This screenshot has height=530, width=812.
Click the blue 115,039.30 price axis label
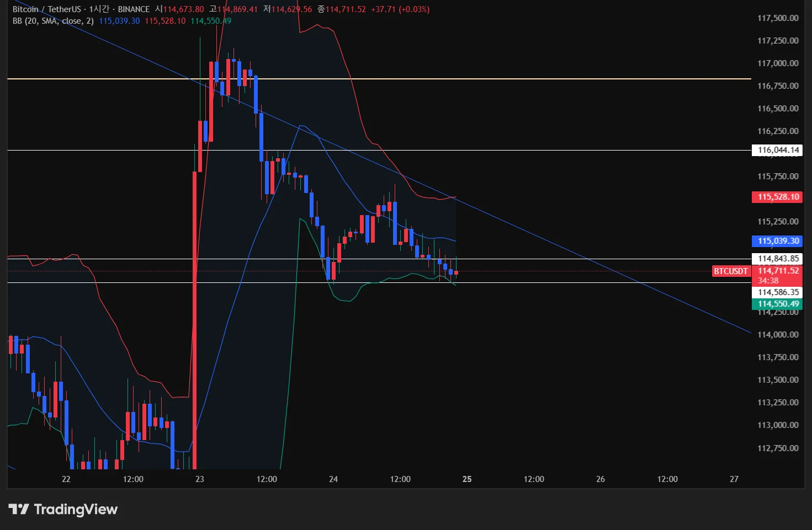[777, 241]
